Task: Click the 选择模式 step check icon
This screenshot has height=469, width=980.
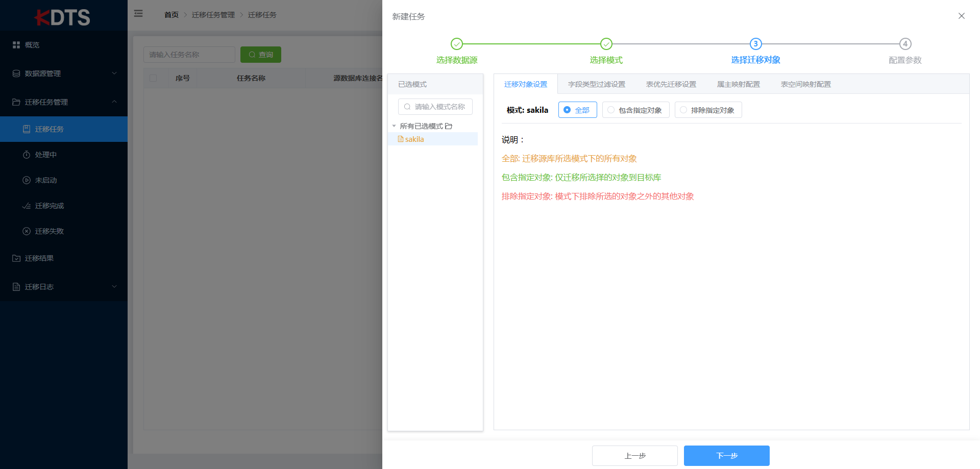Action: [x=606, y=44]
